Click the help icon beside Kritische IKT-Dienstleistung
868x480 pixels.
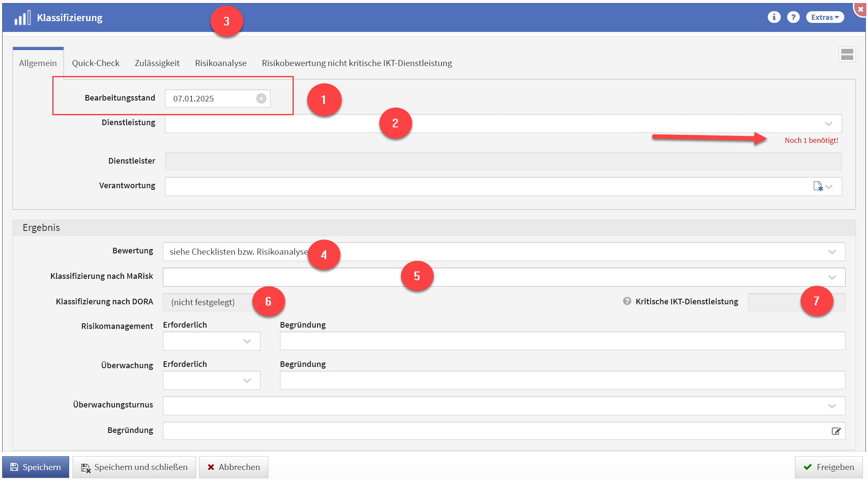pyautogui.click(x=627, y=301)
